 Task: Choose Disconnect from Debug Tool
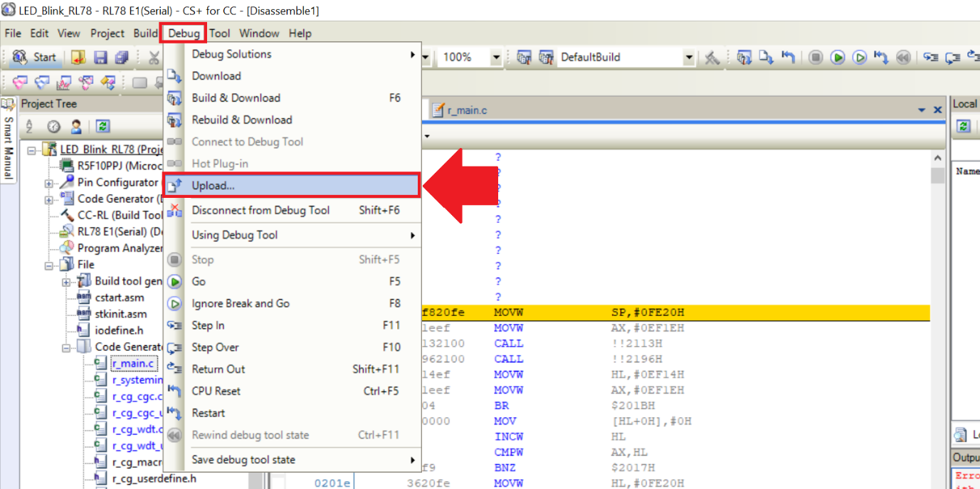tap(292, 210)
